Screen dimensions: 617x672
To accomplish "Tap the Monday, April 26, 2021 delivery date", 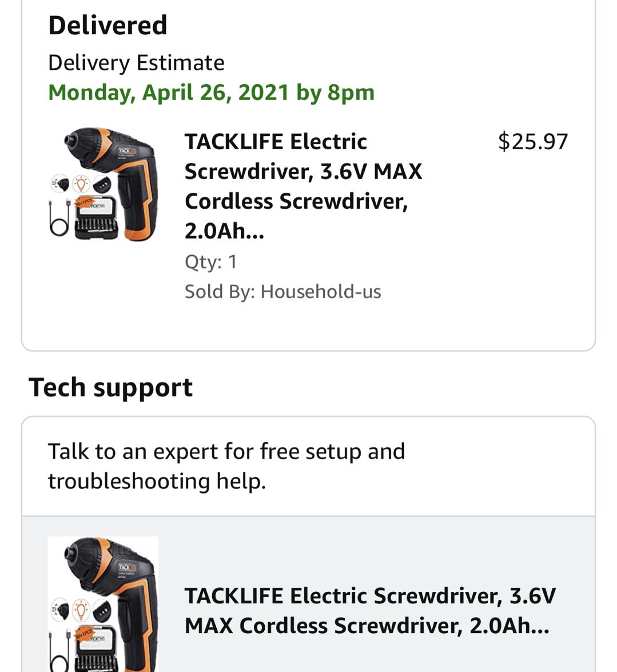I will click(211, 92).
